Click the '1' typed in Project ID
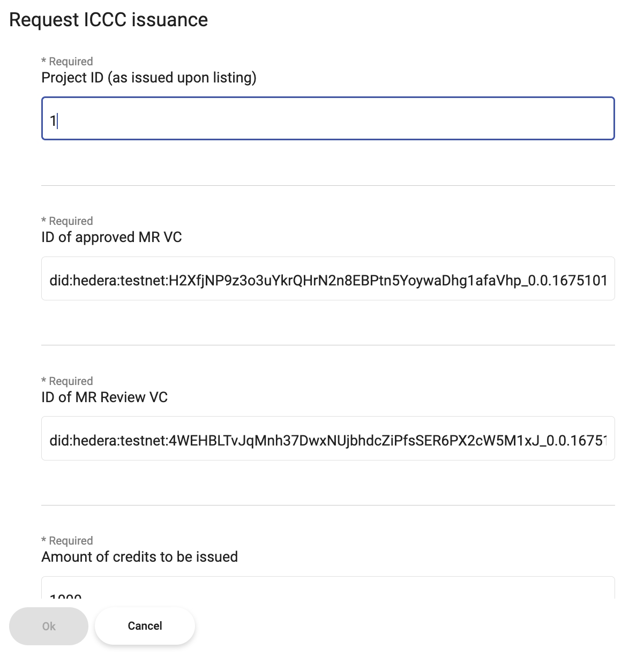644x664 pixels. (x=53, y=120)
